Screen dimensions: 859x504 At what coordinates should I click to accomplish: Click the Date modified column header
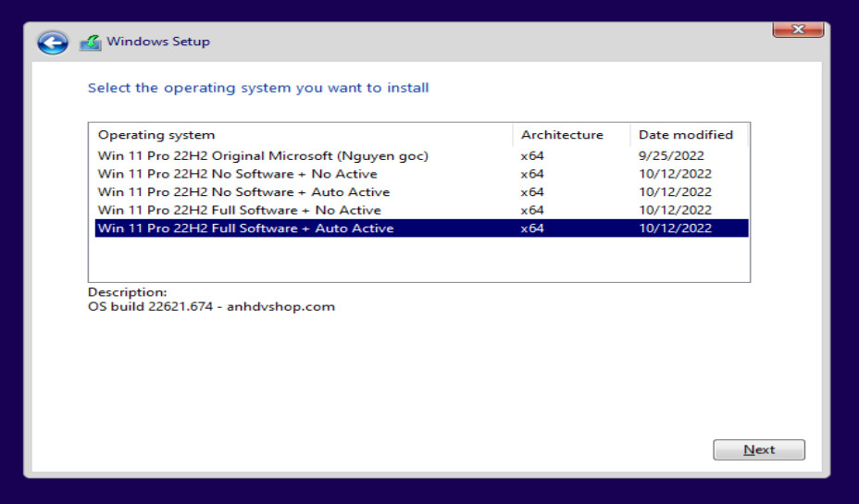pyautogui.click(x=689, y=135)
